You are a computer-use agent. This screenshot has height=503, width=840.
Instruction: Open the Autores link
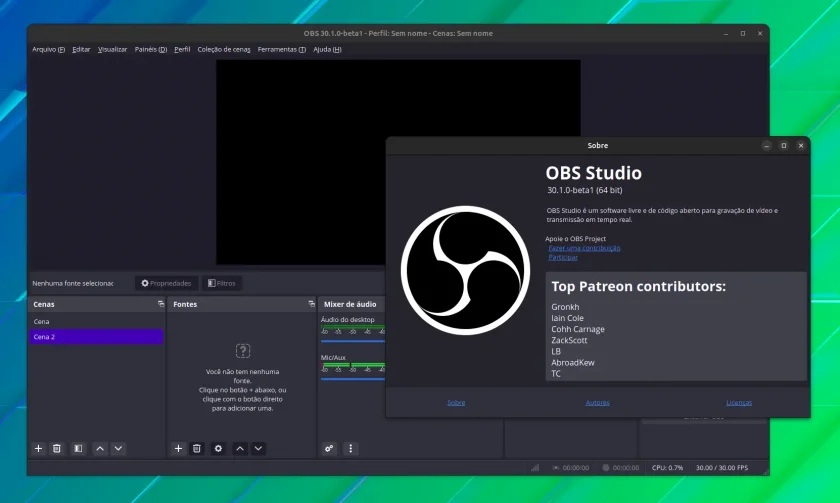[x=597, y=402]
